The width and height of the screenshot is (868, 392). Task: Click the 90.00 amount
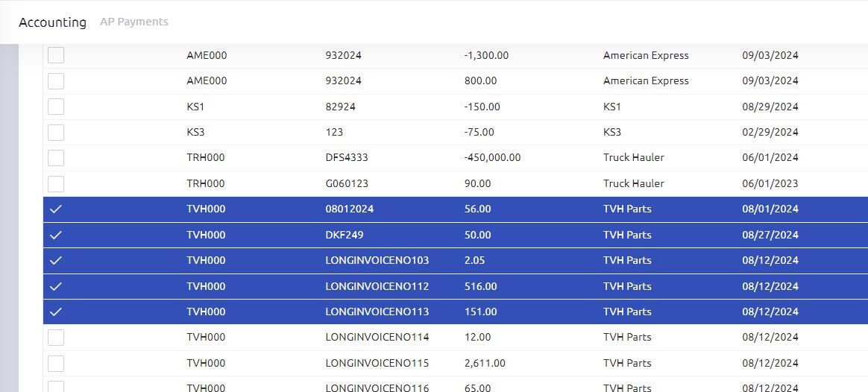[x=478, y=183]
